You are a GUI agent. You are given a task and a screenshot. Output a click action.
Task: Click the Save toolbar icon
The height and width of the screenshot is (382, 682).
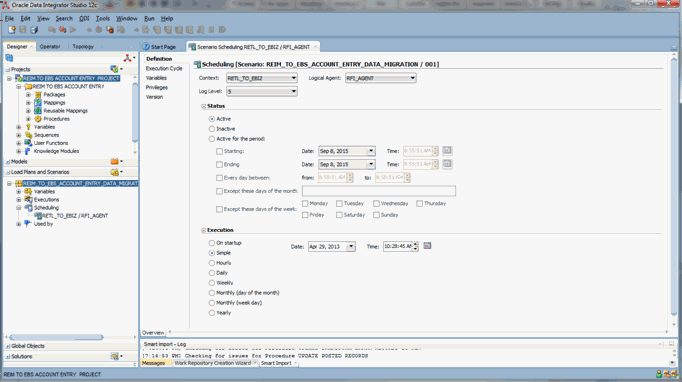(x=23, y=30)
